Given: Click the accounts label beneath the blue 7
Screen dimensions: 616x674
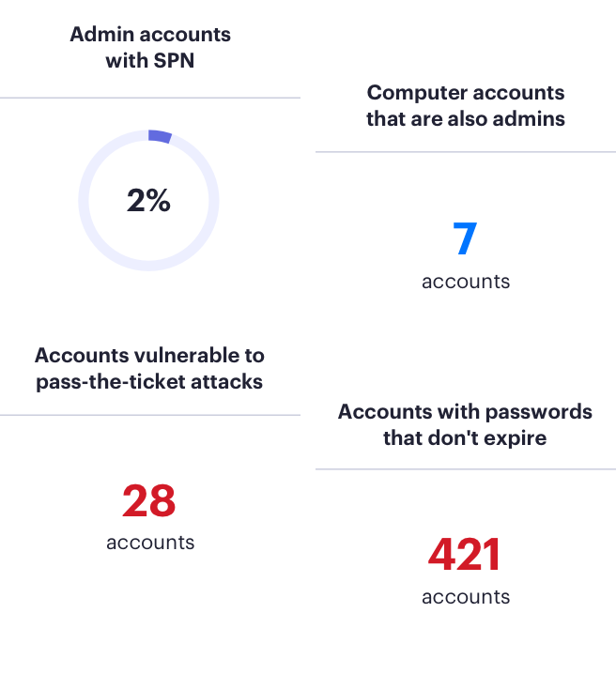Looking at the screenshot, I should point(466,282).
